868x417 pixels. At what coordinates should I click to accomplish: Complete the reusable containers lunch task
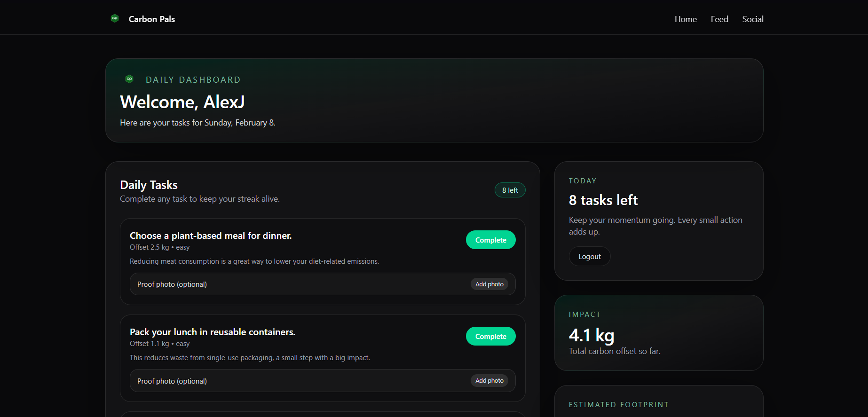tap(491, 336)
